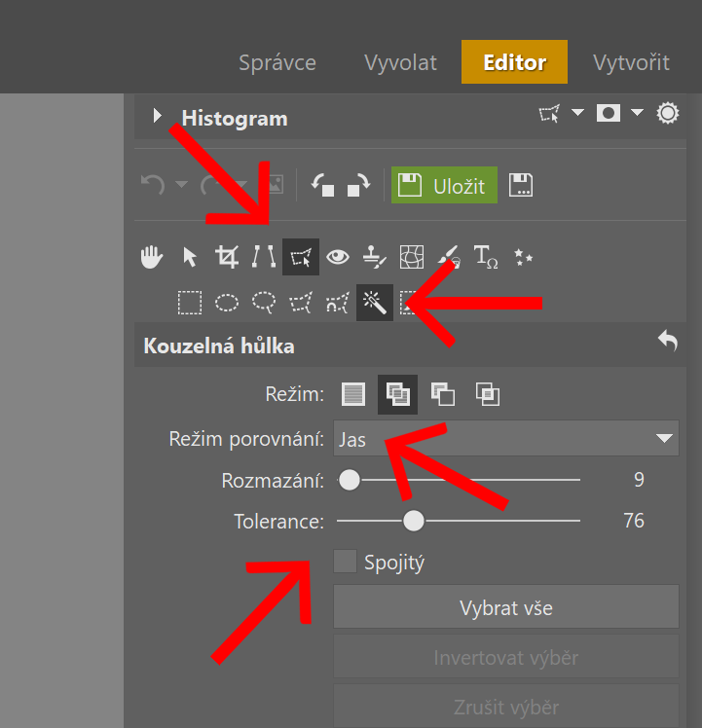
Task: Click the Vybrat vše button
Action: click(x=506, y=606)
